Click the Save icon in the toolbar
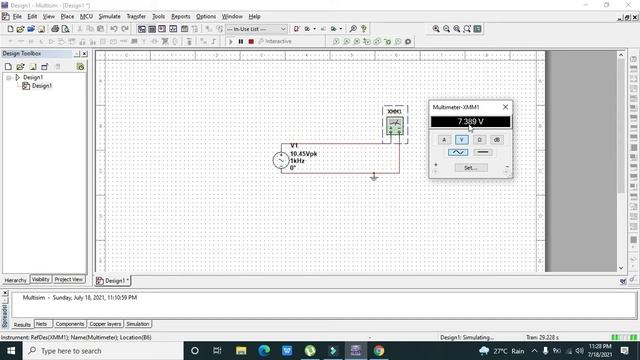This screenshot has width=640, height=360. (41, 29)
